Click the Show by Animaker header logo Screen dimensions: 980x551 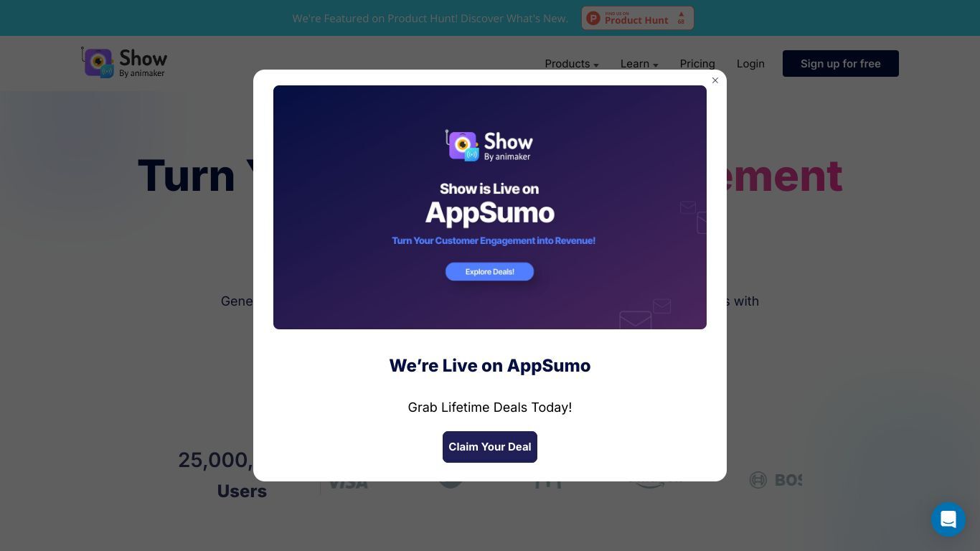(124, 62)
